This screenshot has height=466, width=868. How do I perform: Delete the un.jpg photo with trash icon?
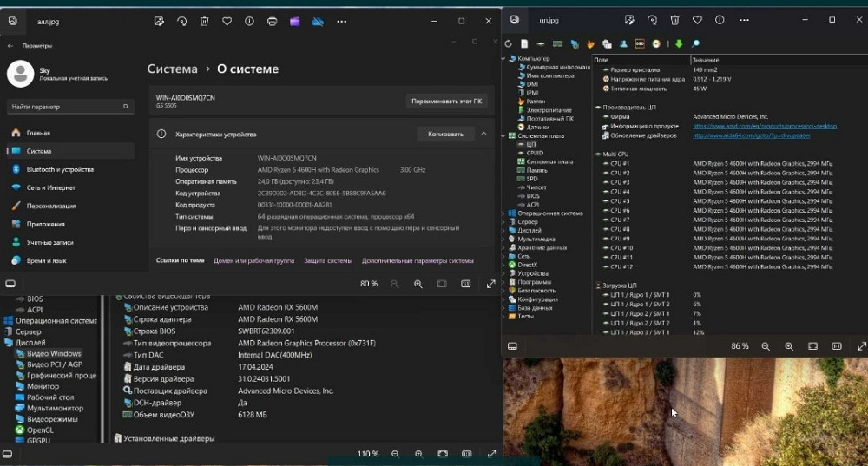pos(674,20)
